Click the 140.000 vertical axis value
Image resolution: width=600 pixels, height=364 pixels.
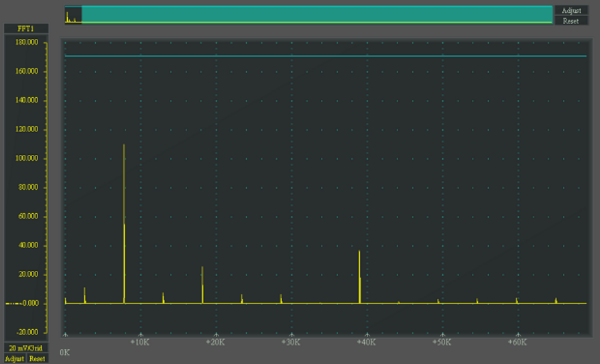(27, 101)
